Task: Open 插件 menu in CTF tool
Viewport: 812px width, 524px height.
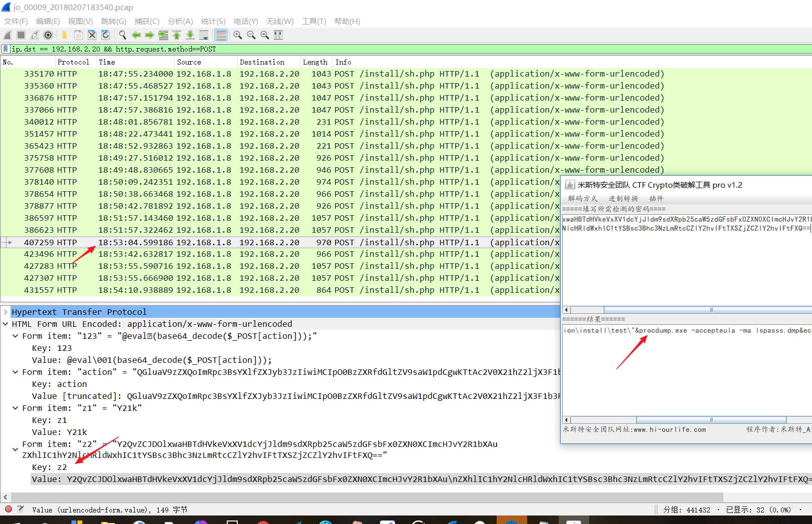Action: 656,199
